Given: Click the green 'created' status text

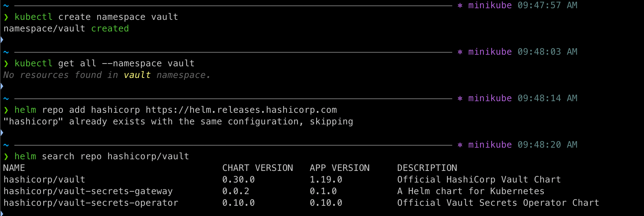Looking at the screenshot, I should point(110,29).
